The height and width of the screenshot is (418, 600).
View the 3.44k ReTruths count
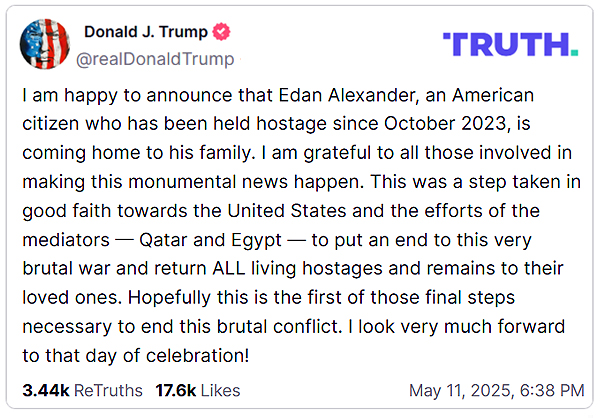coord(46,390)
